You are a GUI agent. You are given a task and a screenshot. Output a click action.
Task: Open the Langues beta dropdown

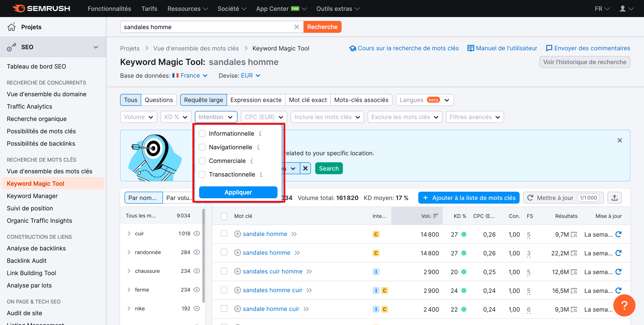click(x=425, y=100)
